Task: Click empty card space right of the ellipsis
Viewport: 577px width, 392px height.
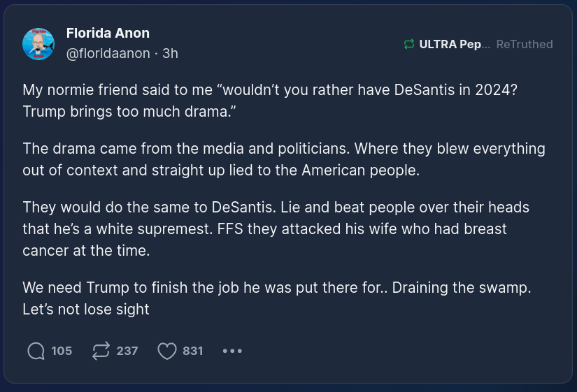Action: point(406,351)
